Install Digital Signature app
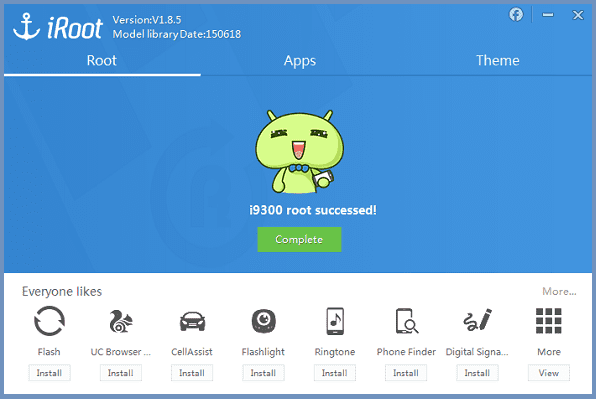This screenshot has height=399, width=596. 477,373
